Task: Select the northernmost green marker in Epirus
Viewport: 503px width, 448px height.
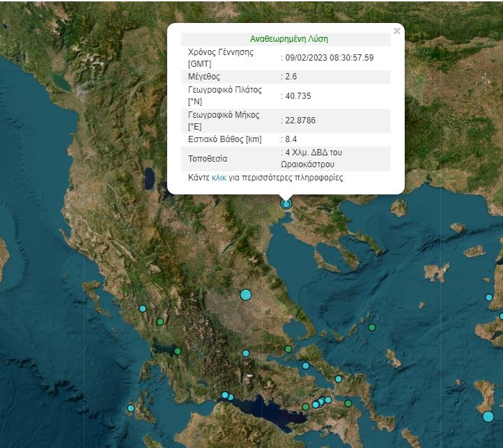Action: [160, 322]
